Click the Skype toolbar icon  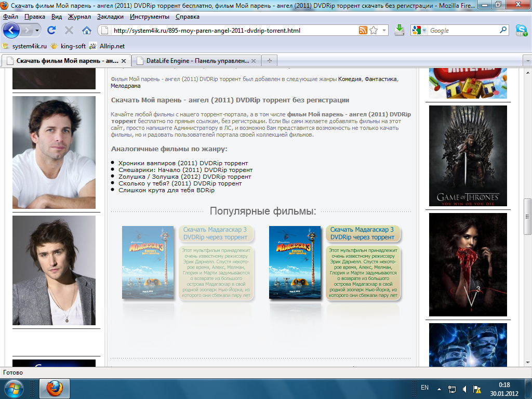(522, 30)
